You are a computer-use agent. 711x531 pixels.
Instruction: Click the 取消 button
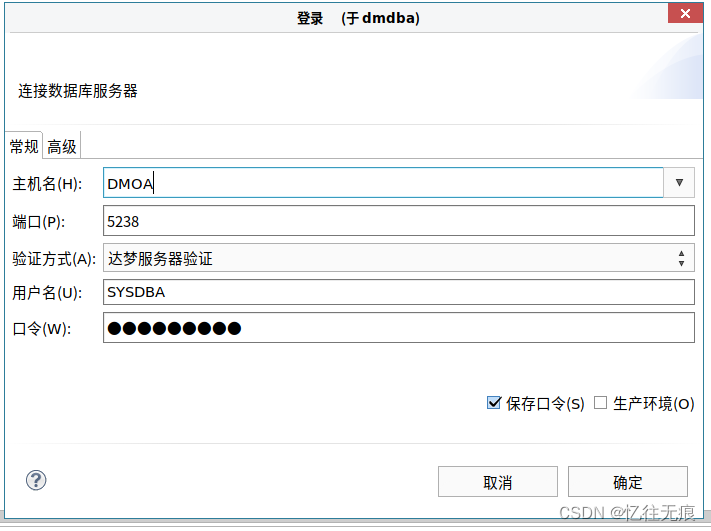tap(497, 482)
